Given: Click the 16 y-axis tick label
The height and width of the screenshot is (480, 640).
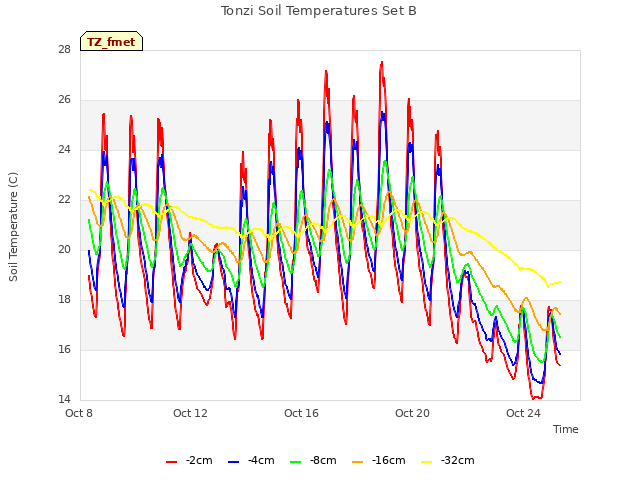Looking at the screenshot, I should tap(65, 350).
